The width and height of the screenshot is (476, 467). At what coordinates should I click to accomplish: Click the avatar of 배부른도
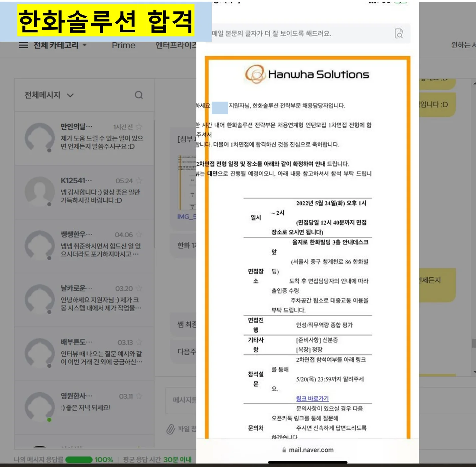(x=40, y=353)
